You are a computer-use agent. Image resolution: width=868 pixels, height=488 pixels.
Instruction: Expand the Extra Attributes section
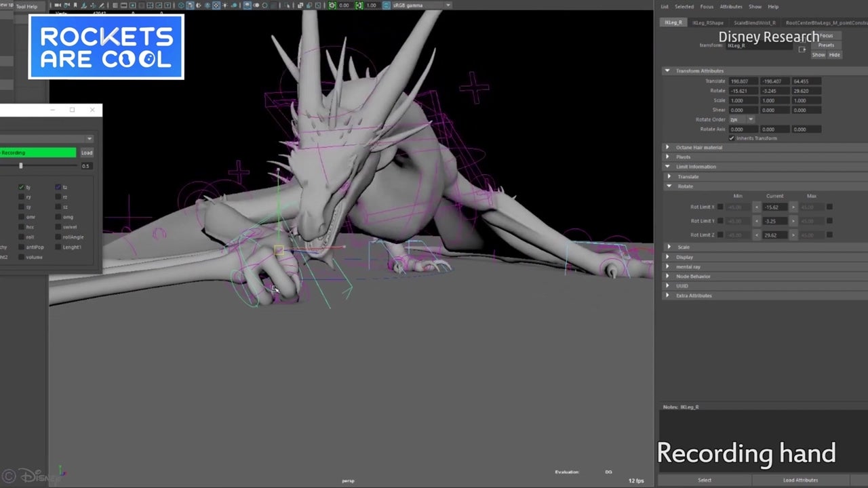click(667, 296)
